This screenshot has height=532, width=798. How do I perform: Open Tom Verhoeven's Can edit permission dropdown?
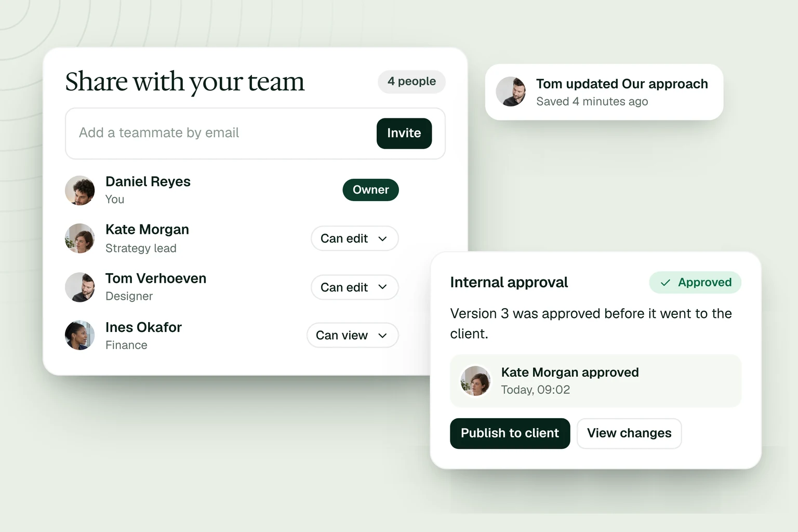pos(355,287)
